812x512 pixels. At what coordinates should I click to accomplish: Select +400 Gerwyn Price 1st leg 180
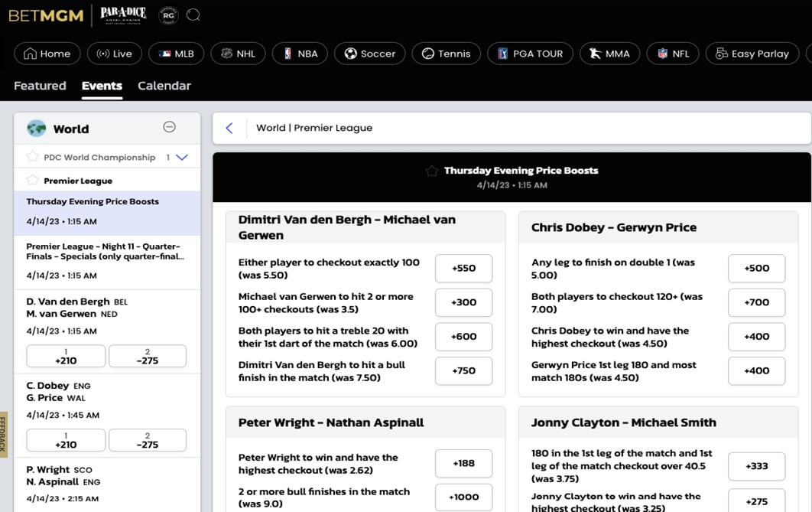coord(757,371)
